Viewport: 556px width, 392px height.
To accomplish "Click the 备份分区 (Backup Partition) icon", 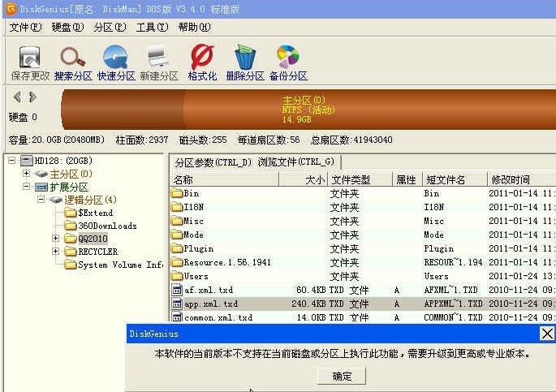I will 287,57.
